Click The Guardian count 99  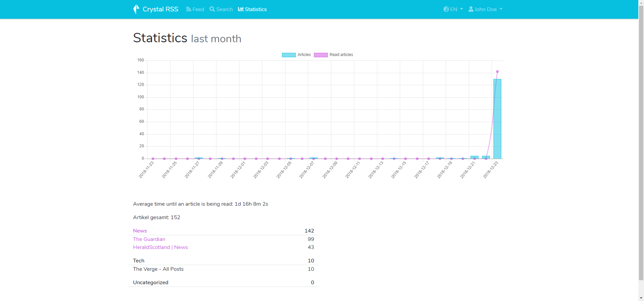pyautogui.click(x=311, y=239)
